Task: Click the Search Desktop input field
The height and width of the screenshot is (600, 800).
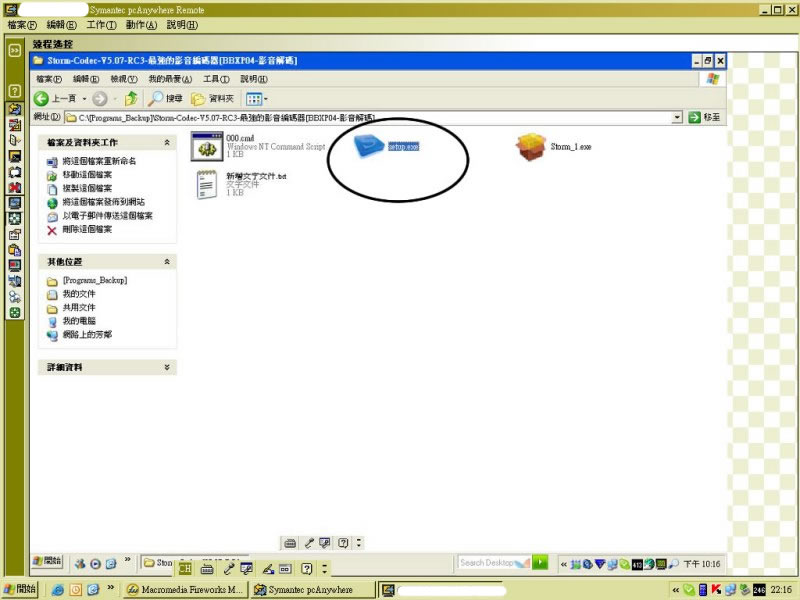Action: click(x=493, y=563)
